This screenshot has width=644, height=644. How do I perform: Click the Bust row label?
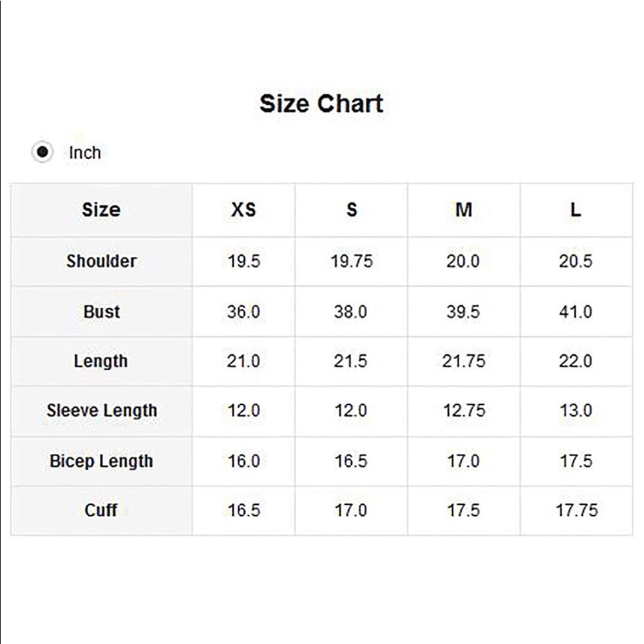click(102, 312)
